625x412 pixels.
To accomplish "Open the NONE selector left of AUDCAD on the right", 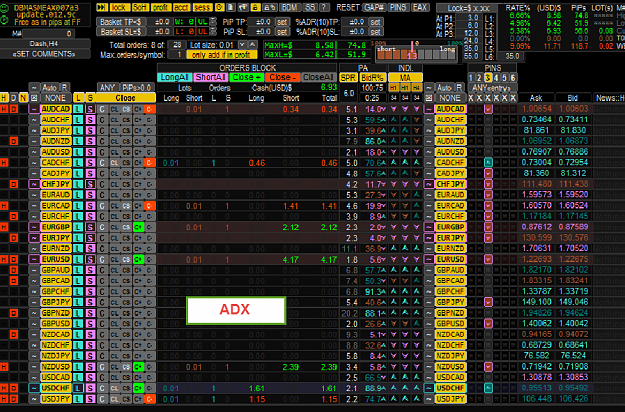I will pyautogui.click(x=450, y=98).
